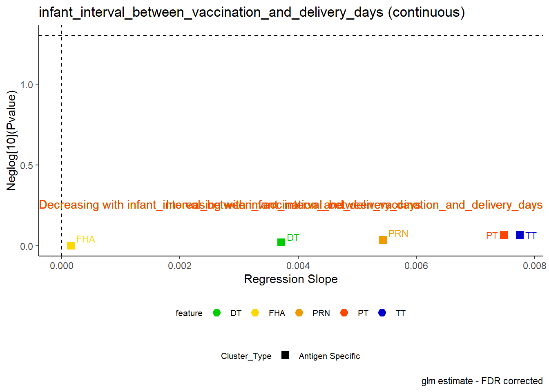Select the green DT legend circle
Screen dimensions: 549x392
pyautogui.click(x=217, y=313)
